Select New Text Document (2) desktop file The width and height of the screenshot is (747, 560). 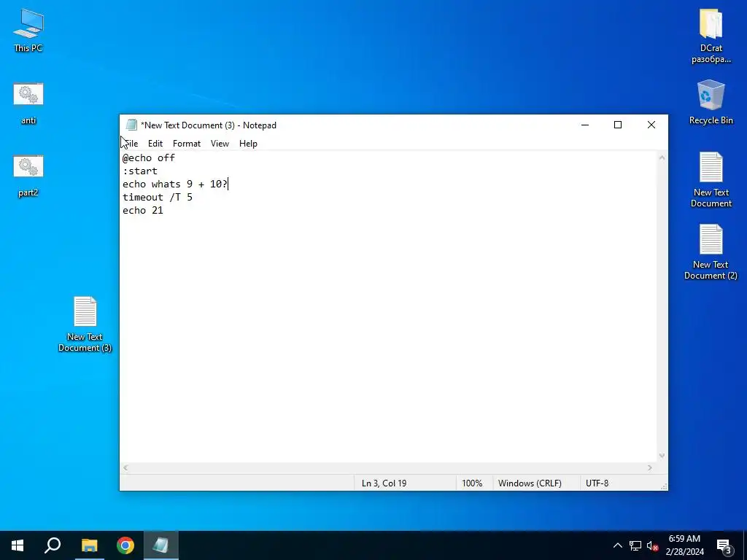pos(711,252)
